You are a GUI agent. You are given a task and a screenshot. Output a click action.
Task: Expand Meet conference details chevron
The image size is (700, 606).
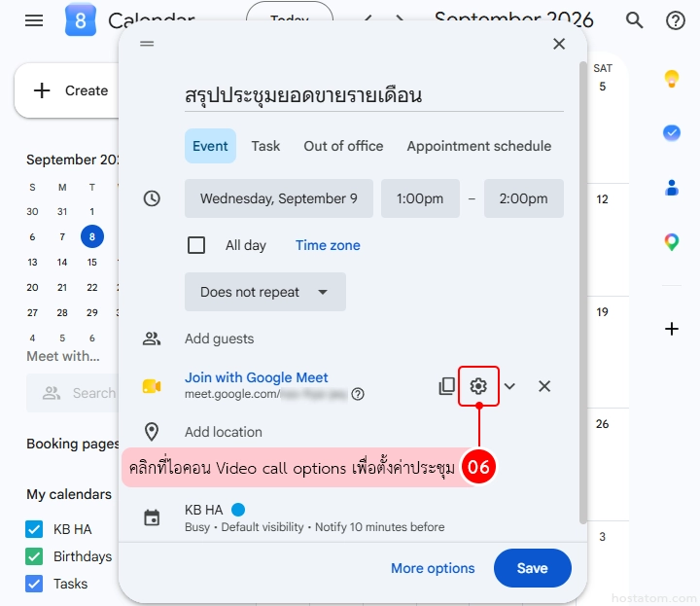[x=509, y=386]
